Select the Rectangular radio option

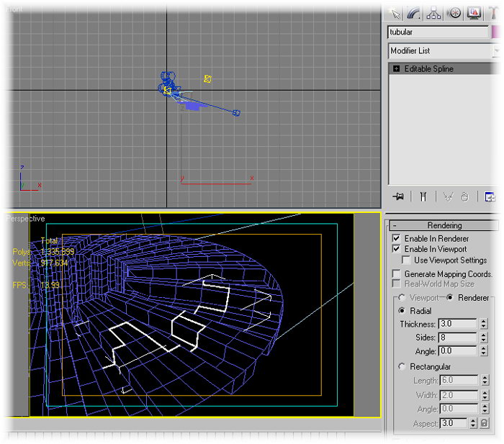click(402, 367)
